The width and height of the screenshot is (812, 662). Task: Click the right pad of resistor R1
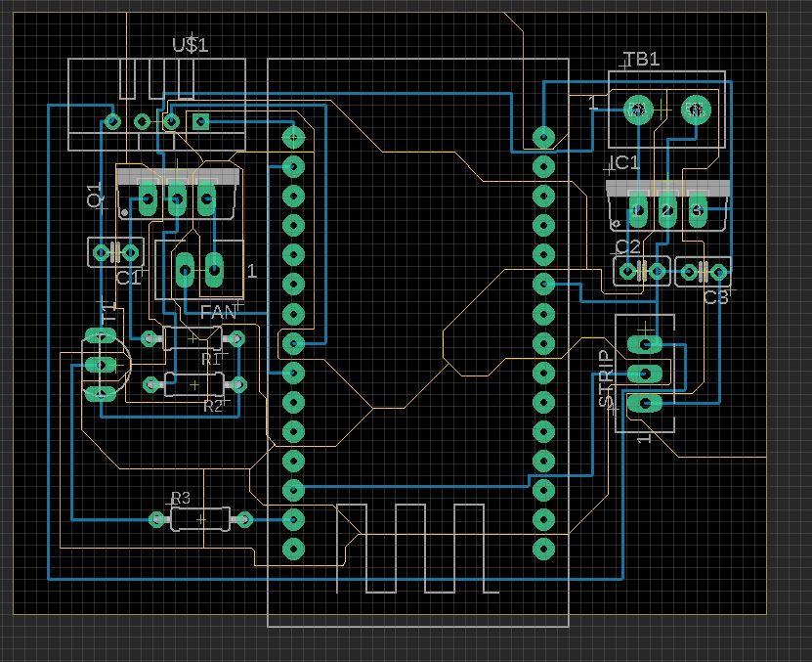236,339
